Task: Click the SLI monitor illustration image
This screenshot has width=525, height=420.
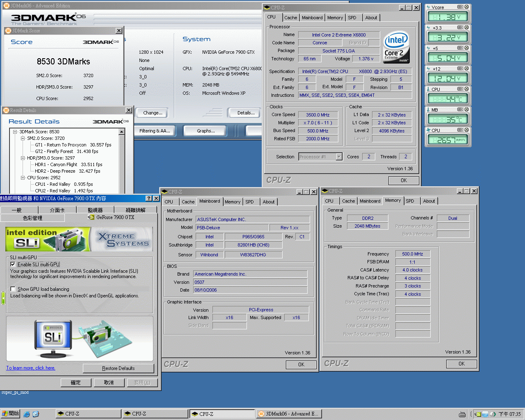Action: coord(53,339)
